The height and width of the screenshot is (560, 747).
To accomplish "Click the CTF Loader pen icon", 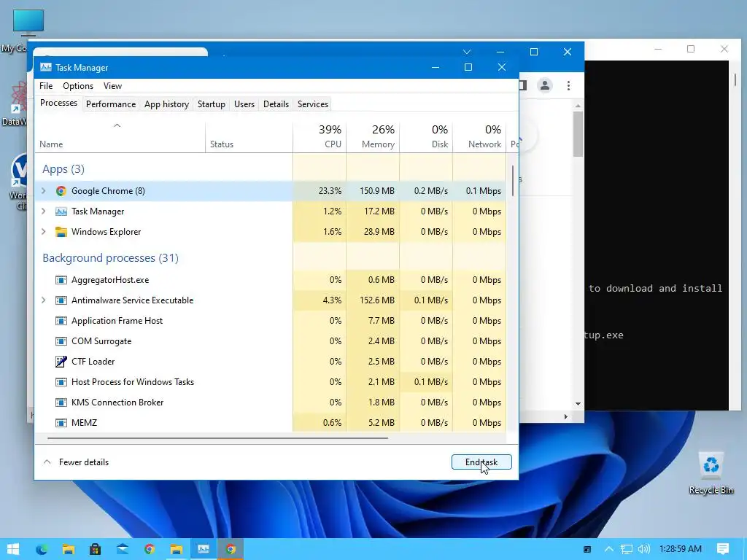I will coord(61,362).
